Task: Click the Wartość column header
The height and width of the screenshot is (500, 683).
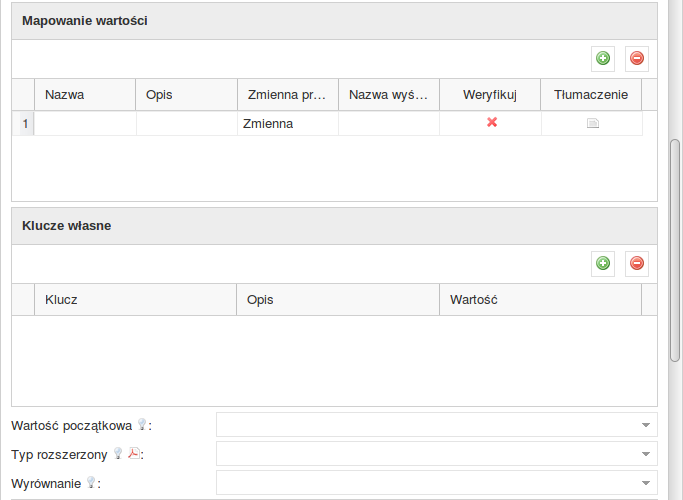Action: (x=540, y=300)
